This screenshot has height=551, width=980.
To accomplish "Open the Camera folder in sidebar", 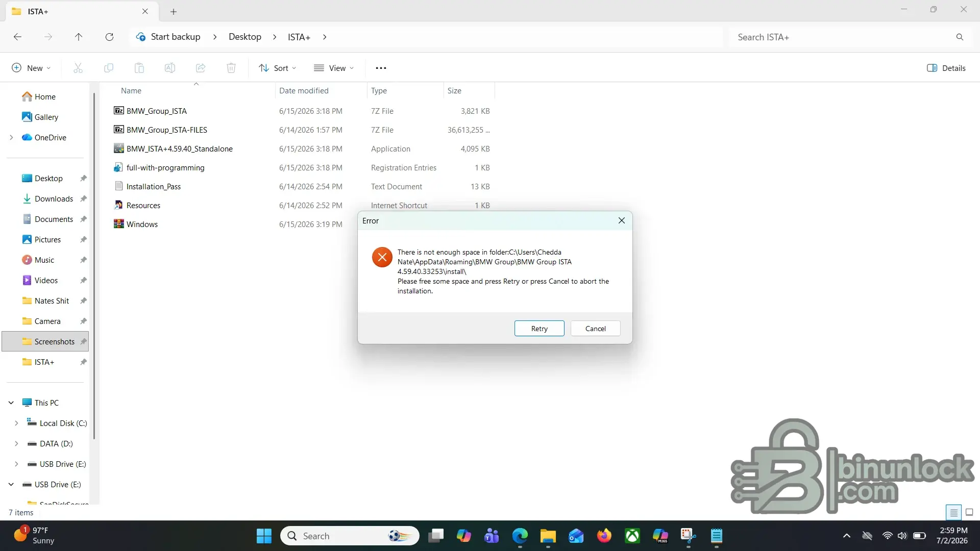I will point(47,321).
